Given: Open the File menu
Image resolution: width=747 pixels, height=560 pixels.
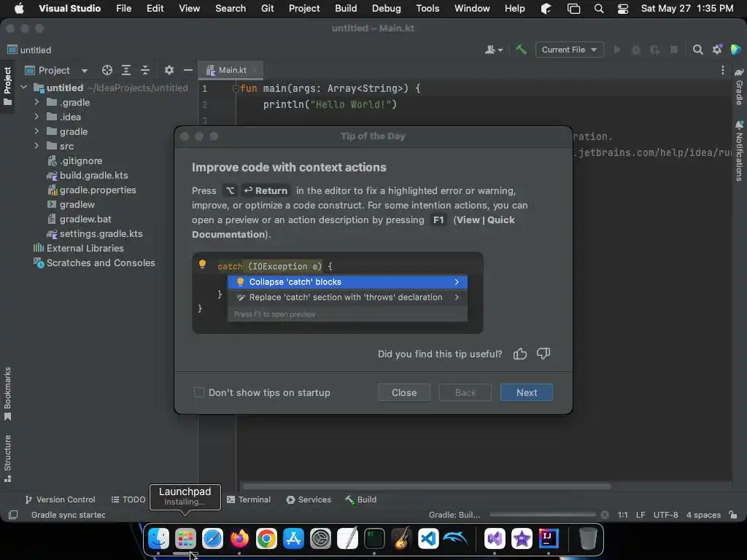Looking at the screenshot, I should pyautogui.click(x=124, y=8).
